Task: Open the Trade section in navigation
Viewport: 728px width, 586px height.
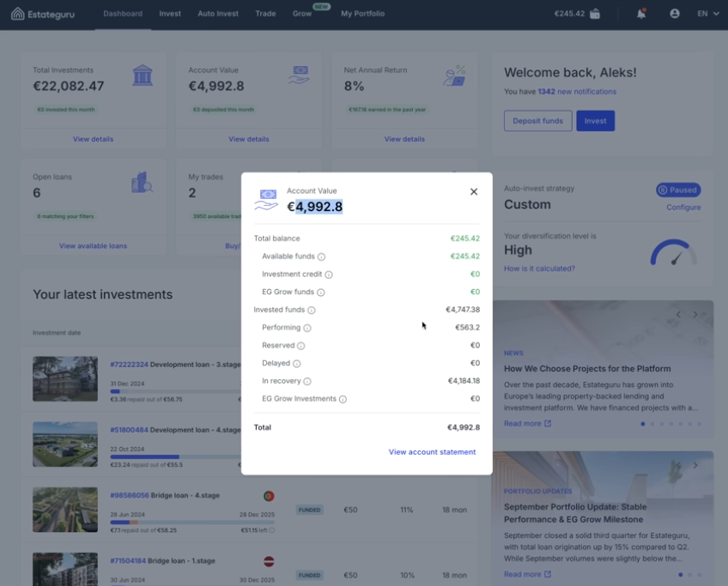Action: point(265,14)
